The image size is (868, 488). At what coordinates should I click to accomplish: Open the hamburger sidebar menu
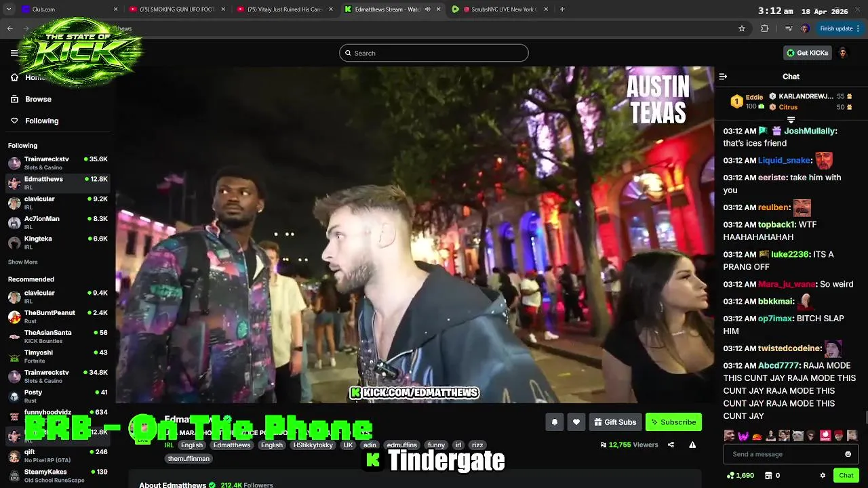click(x=14, y=53)
